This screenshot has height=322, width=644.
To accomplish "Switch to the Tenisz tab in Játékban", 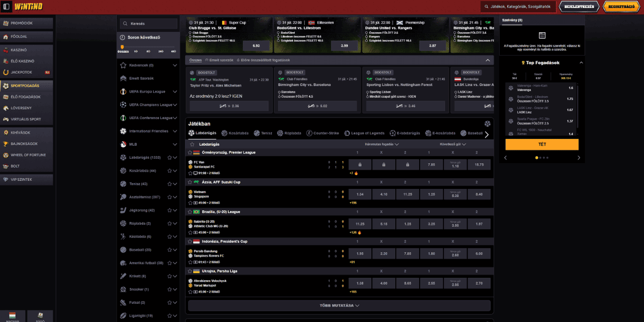I will point(262,133).
